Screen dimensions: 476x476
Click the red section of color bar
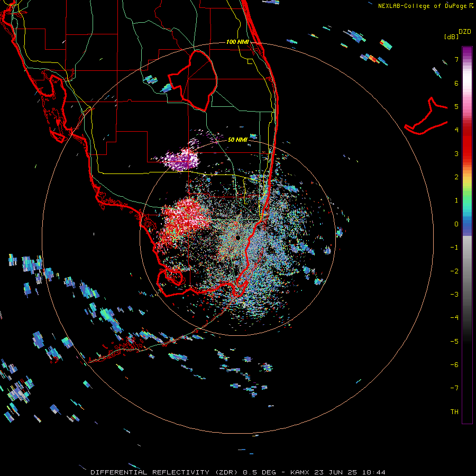(467, 143)
